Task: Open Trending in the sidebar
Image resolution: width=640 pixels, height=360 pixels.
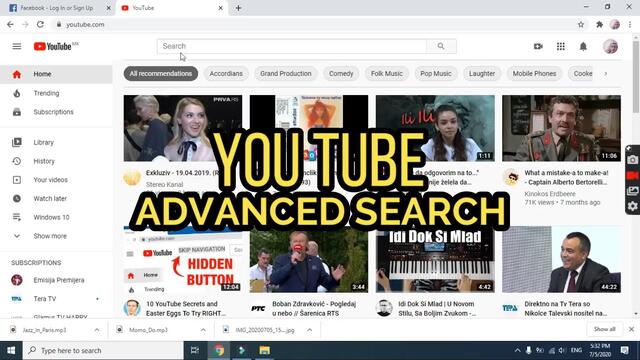Action: 56,93
